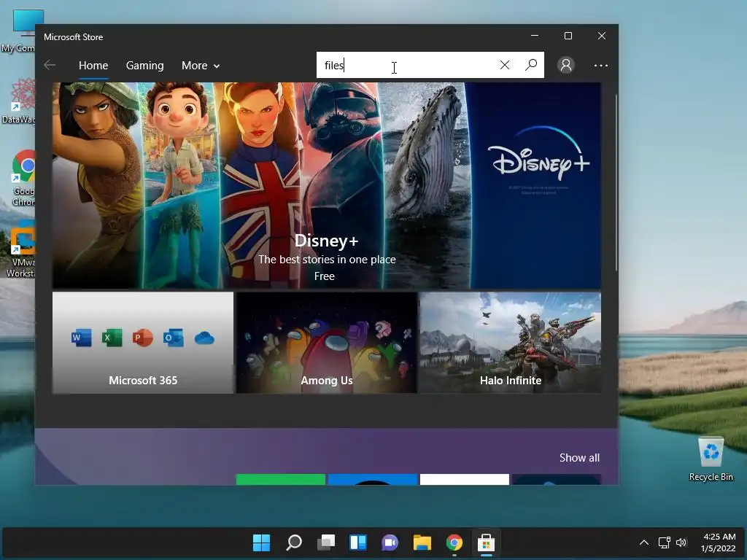747x560 pixels.
Task: Open Task View on the taskbar
Action: (326, 542)
